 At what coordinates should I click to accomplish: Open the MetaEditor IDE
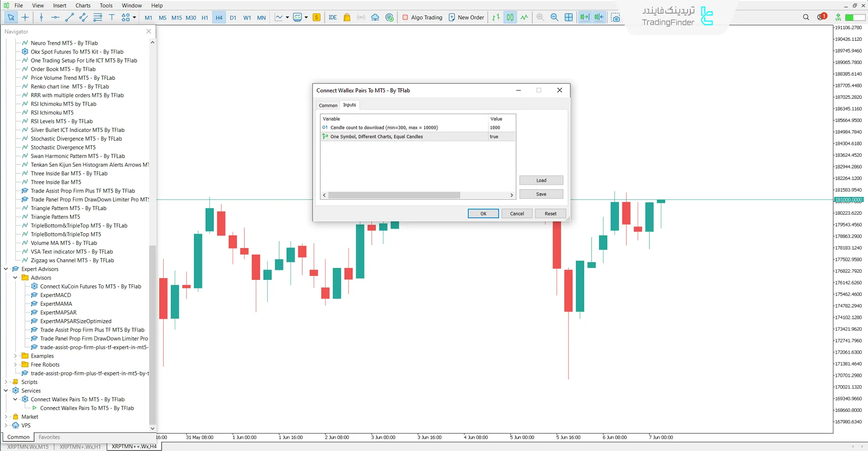coord(332,17)
